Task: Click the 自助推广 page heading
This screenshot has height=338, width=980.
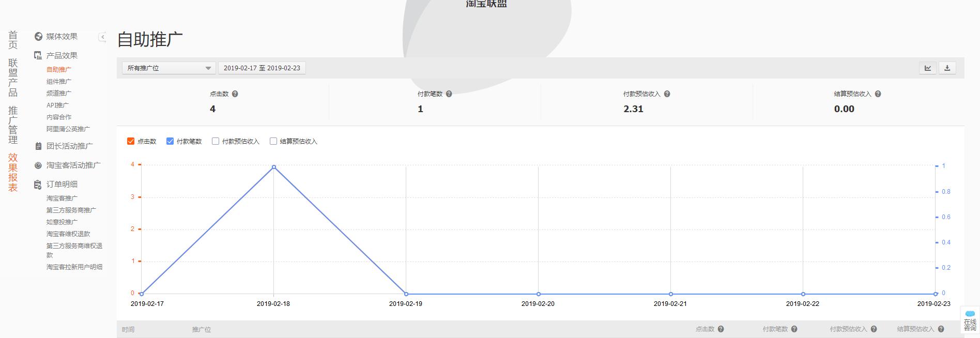Action: point(150,39)
